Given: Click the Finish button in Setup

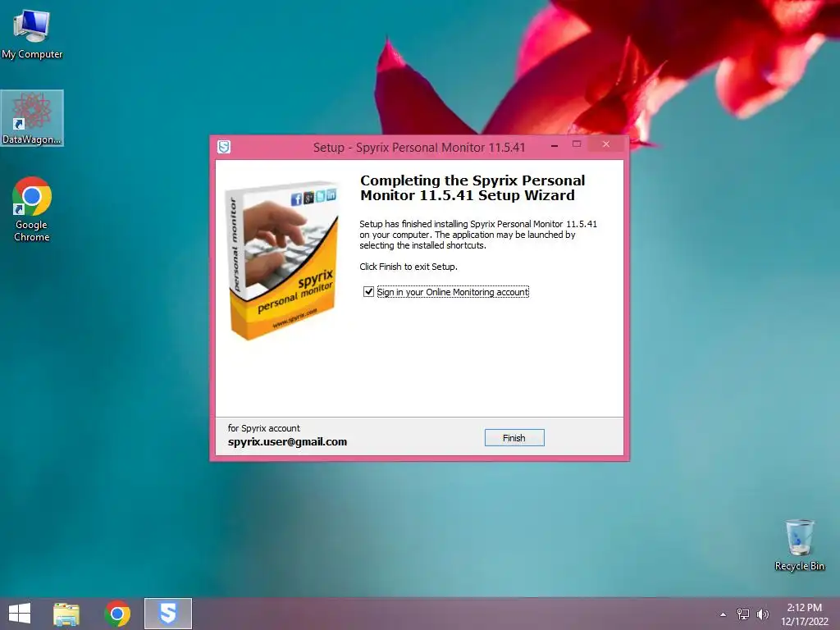Looking at the screenshot, I should [x=514, y=438].
